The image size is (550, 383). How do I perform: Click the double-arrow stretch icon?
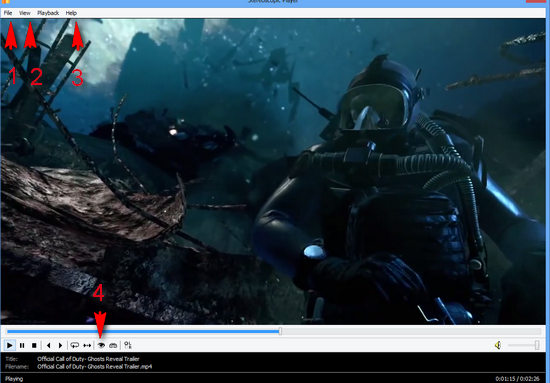point(87,345)
